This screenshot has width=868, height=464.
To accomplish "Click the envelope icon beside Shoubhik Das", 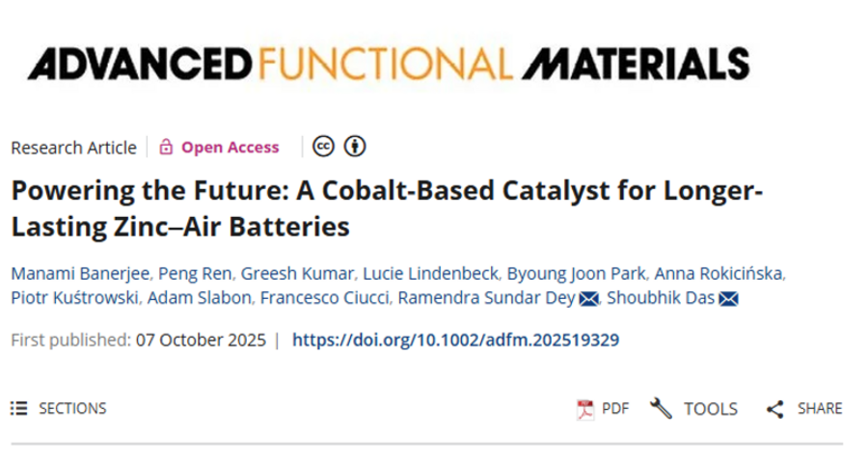I will pyautogui.click(x=729, y=299).
